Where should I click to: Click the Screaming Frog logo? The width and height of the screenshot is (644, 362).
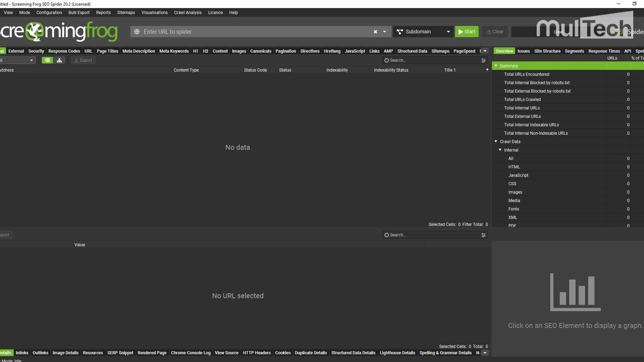pos(59,32)
